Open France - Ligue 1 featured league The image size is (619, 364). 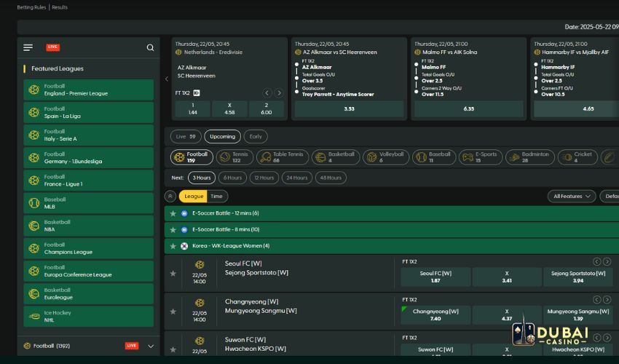(88, 181)
